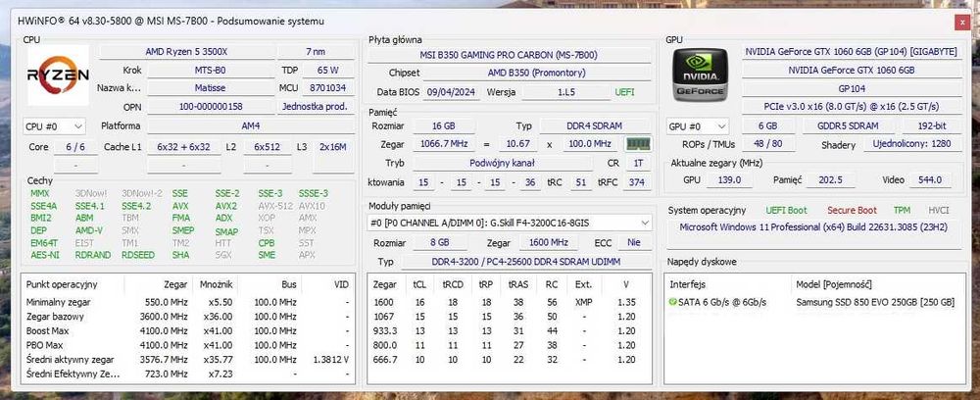Click the GDDR5 SDRAM field
The image size is (980, 400).
(x=848, y=125)
